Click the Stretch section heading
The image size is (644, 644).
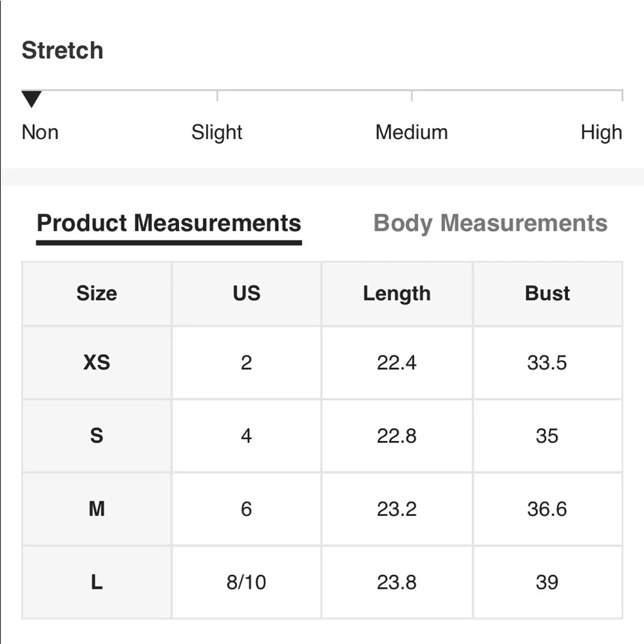(62, 51)
